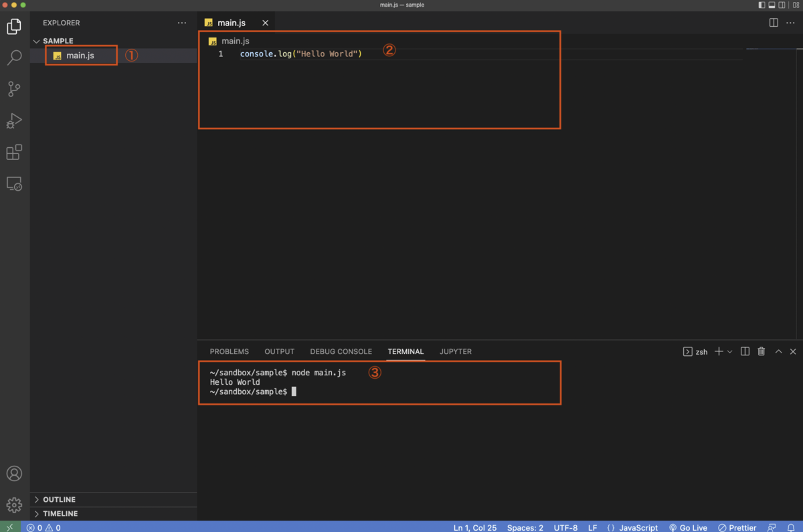Split the editor to the right
This screenshot has width=803, height=532.
pos(774,23)
